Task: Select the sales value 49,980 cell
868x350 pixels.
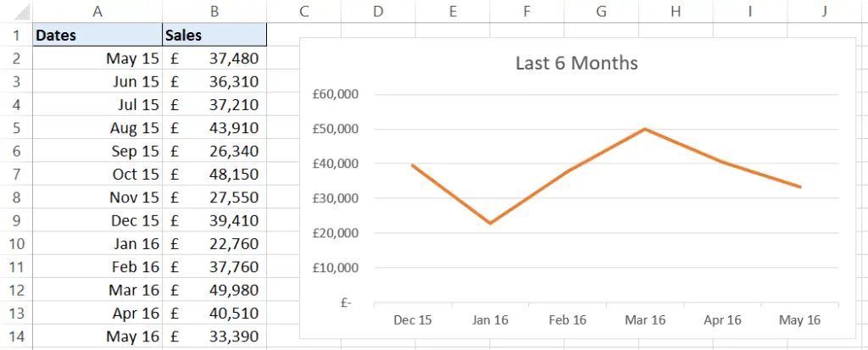Action: tap(214, 291)
